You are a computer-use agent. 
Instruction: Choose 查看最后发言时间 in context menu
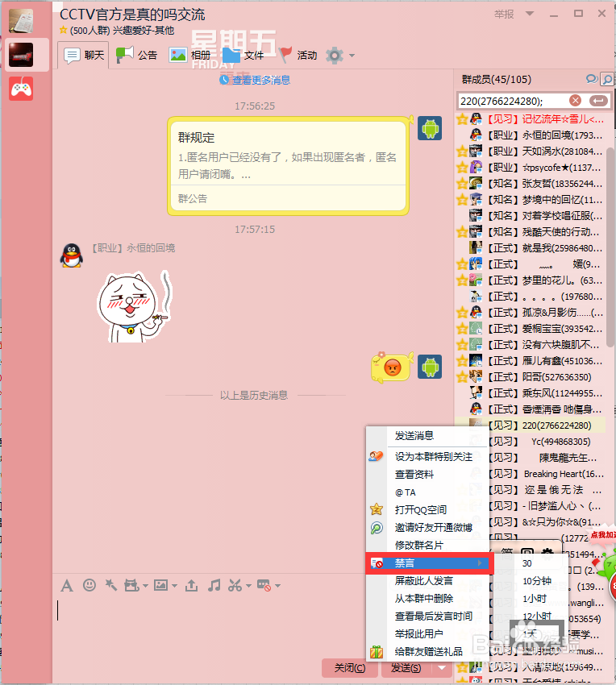[434, 616]
